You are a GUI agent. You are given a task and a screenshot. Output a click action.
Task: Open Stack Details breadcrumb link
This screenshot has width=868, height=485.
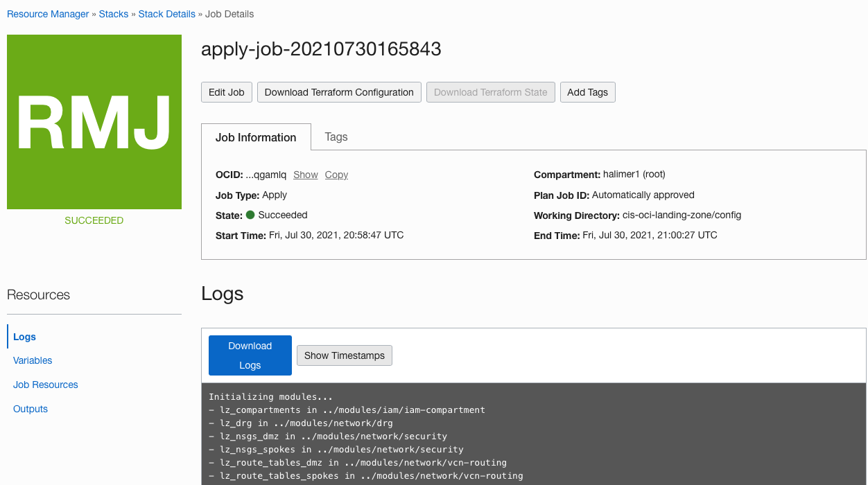[166, 14]
